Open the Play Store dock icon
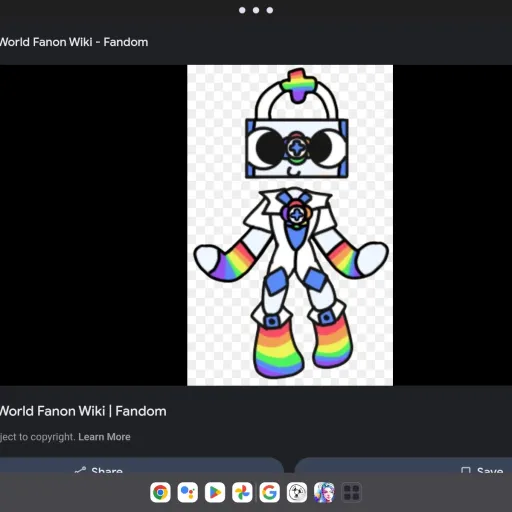512x512 pixels. click(215, 492)
